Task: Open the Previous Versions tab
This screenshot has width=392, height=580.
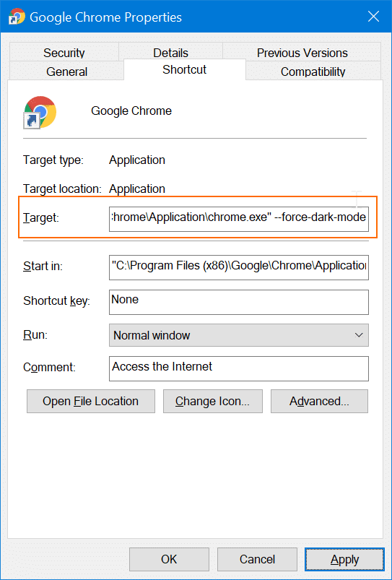Action: [302, 52]
